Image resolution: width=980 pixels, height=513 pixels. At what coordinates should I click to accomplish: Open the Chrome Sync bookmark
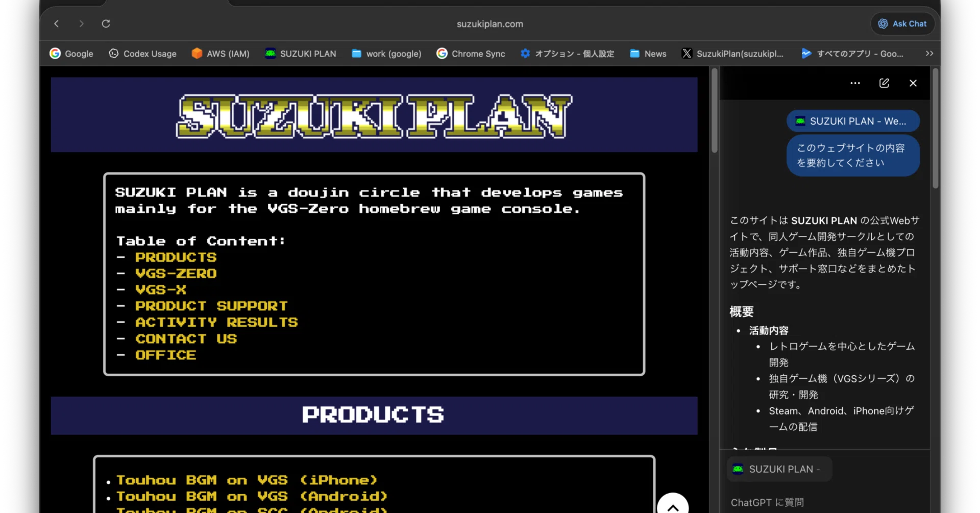471,54
